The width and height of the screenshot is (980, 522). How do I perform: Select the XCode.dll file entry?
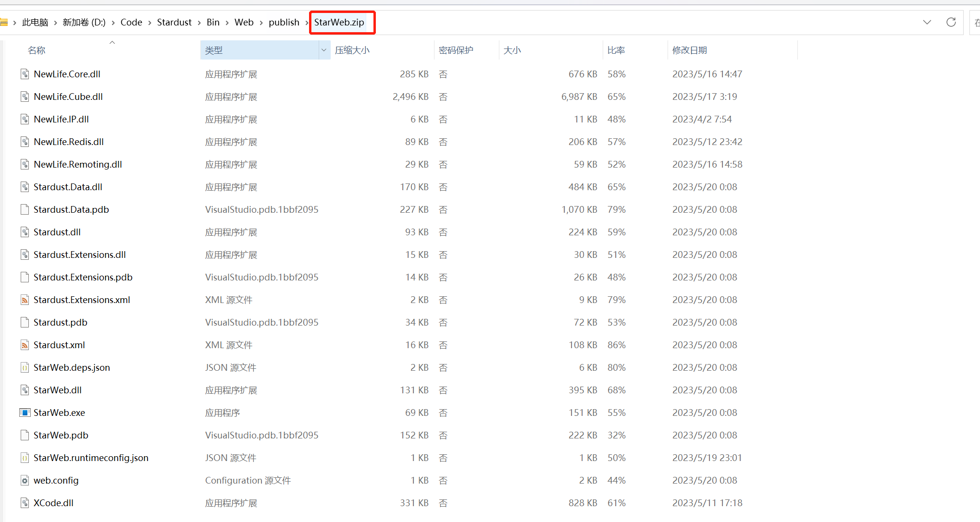[53, 503]
